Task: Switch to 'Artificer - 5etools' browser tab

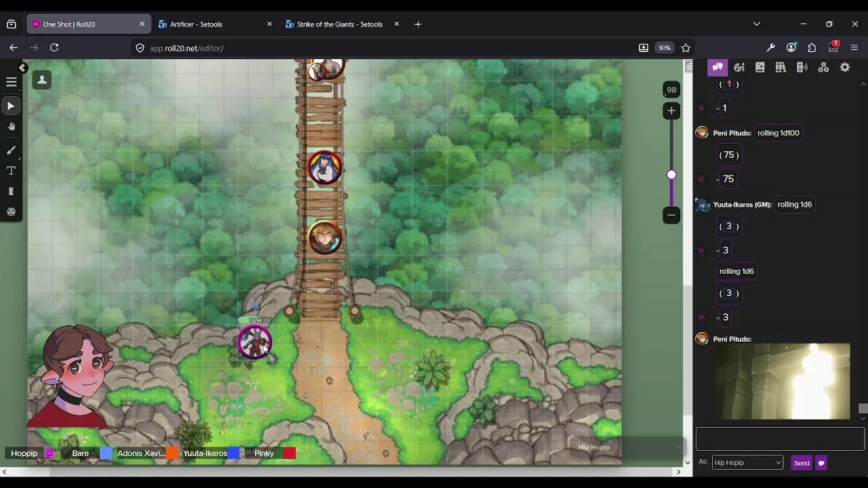Action: point(214,24)
